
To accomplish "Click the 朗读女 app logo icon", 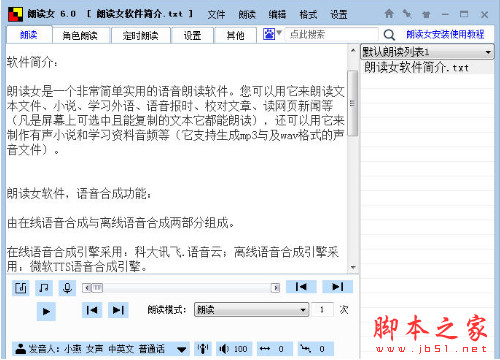I will pos(15,14).
